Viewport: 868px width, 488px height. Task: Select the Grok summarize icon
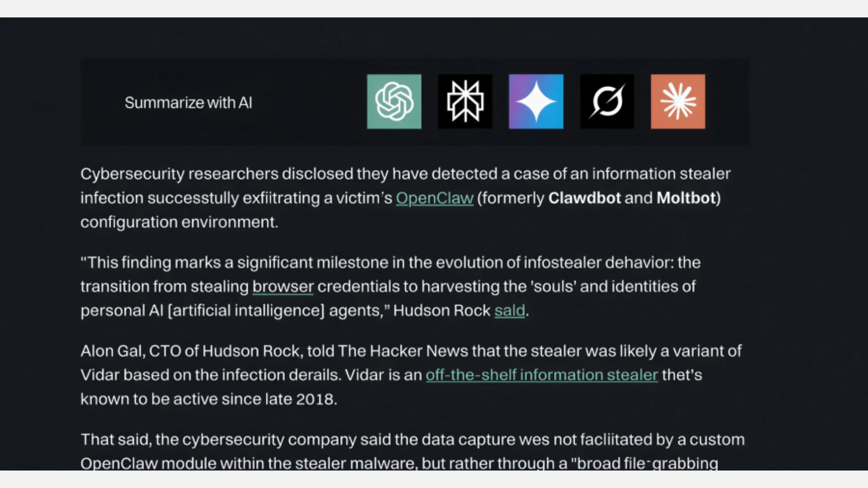tap(607, 102)
